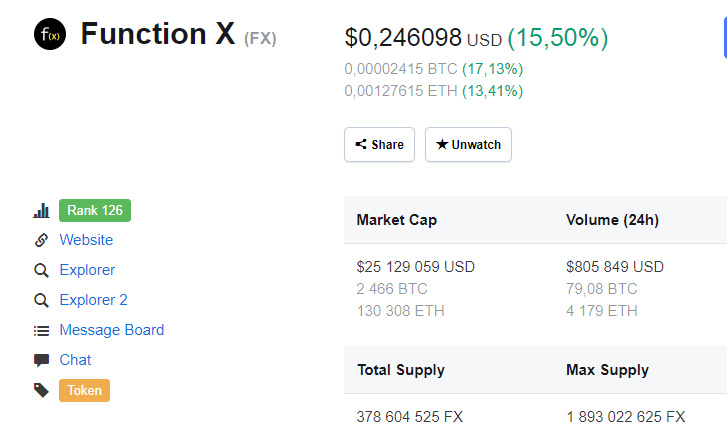Click the Market Cap column header
727x442 pixels.
point(397,220)
